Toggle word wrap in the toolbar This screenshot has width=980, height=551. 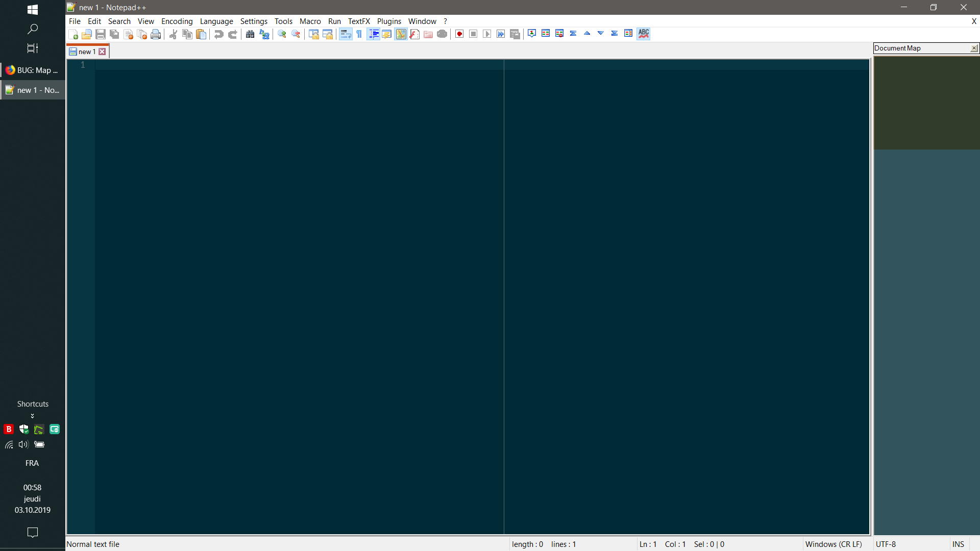click(346, 34)
